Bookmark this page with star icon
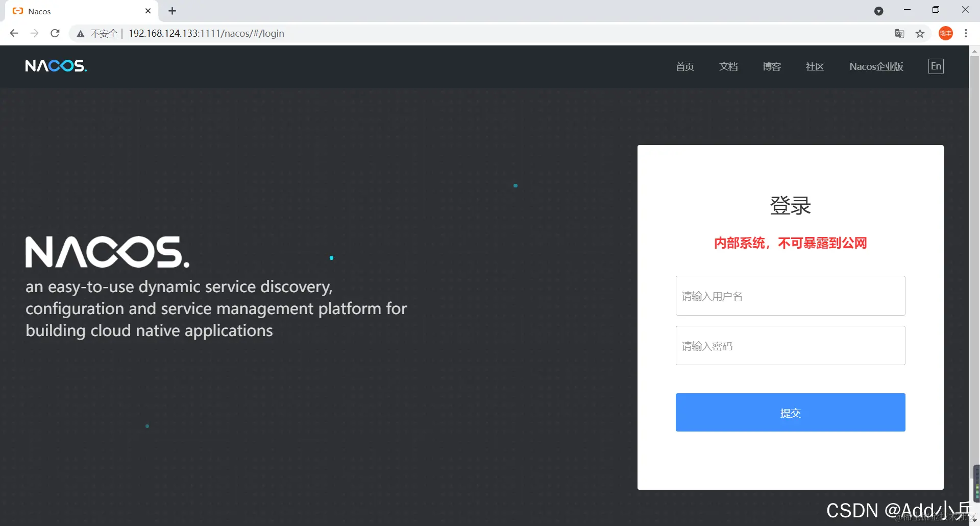Viewport: 980px width, 526px height. point(920,34)
